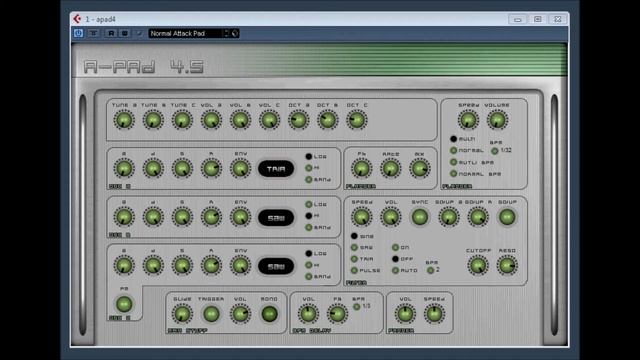The image size is (640, 360).
Task: Click the preset up/down arrows
Action: pos(227,33)
